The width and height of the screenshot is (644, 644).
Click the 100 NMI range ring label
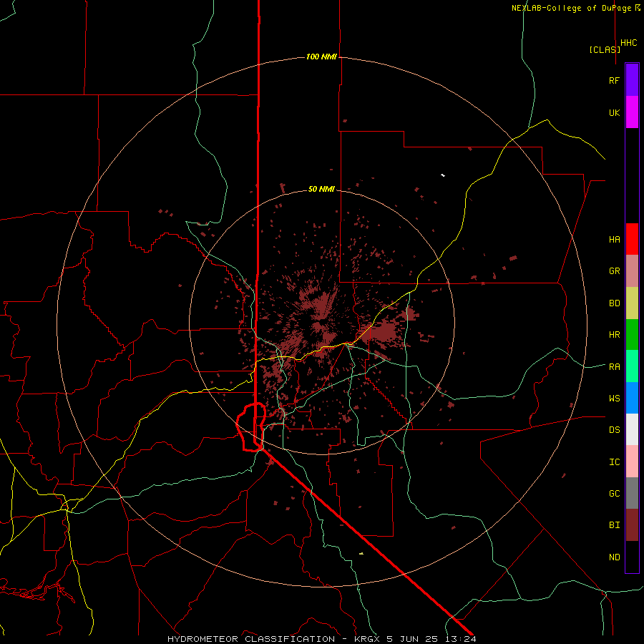[x=321, y=57]
